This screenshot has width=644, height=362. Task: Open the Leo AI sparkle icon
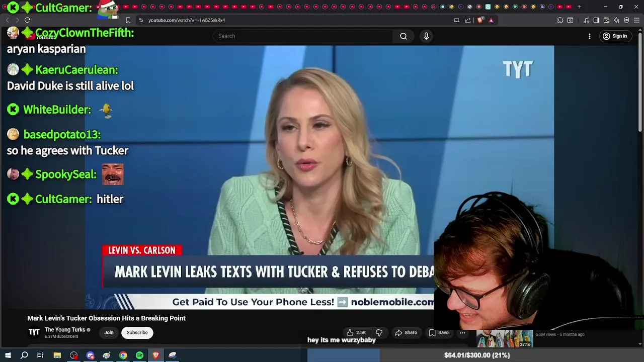tap(616, 20)
